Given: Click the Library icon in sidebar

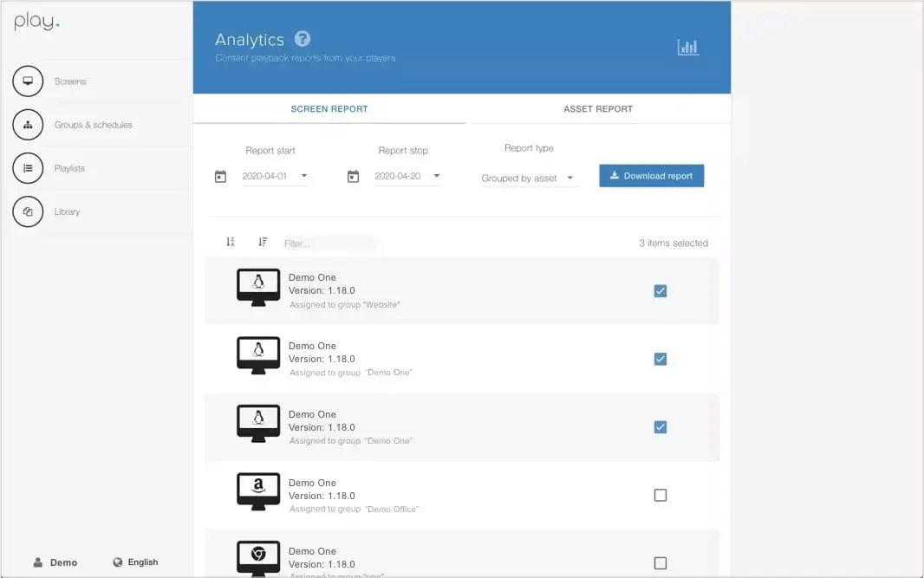Looking at the screenshot, I should (x=28, y=211).
